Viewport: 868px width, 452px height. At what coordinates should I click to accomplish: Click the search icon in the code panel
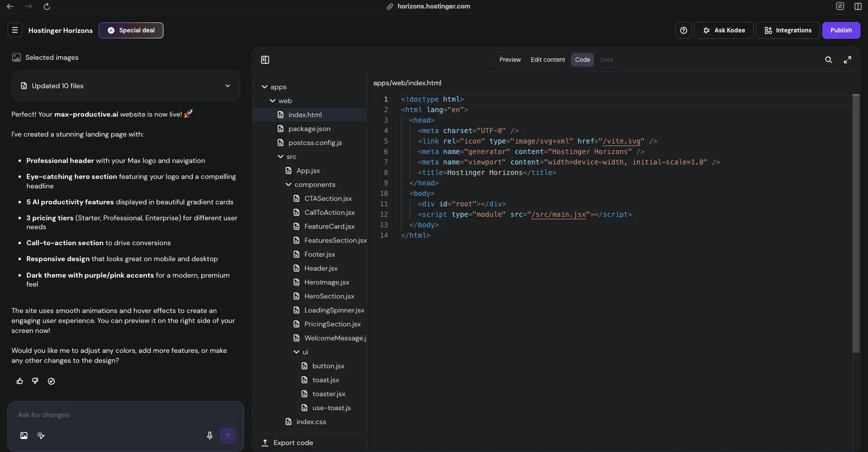pyautogui.click(x=829, y=59)
